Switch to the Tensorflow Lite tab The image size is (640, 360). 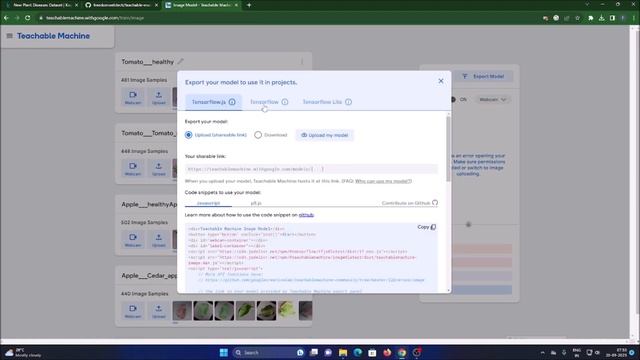(322, 102)
